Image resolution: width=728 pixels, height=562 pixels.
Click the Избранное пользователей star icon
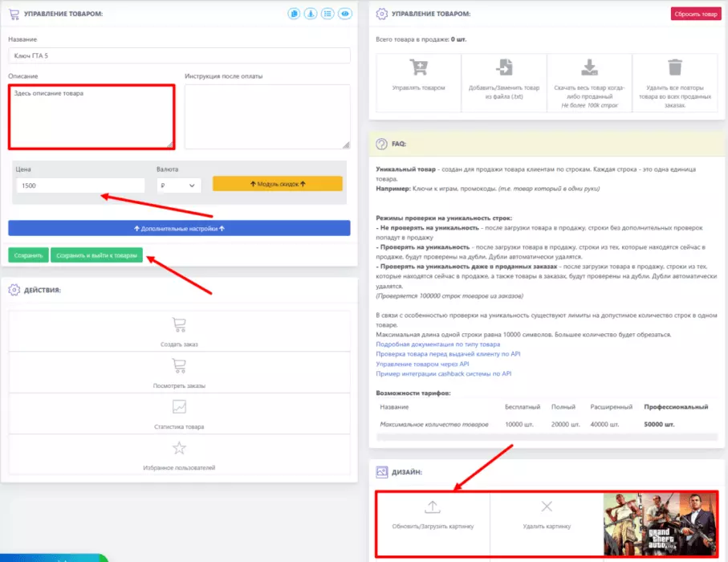click(179, 448)
